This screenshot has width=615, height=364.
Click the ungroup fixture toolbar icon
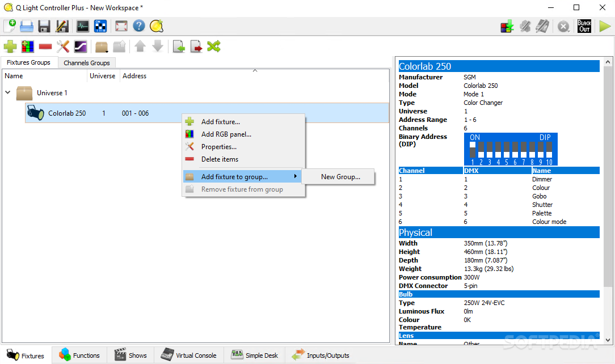click(119, 46)
